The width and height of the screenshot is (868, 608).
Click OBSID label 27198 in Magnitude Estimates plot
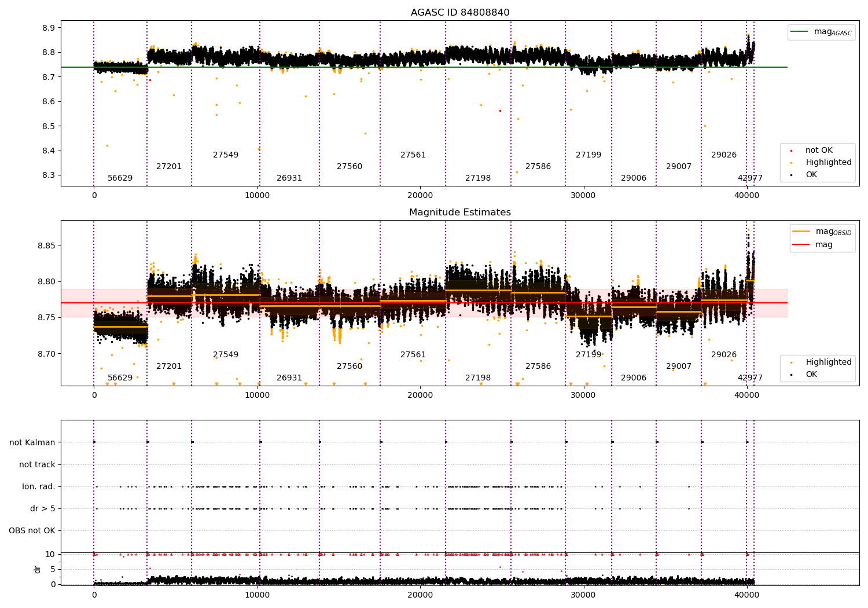(x=478, y=378)
